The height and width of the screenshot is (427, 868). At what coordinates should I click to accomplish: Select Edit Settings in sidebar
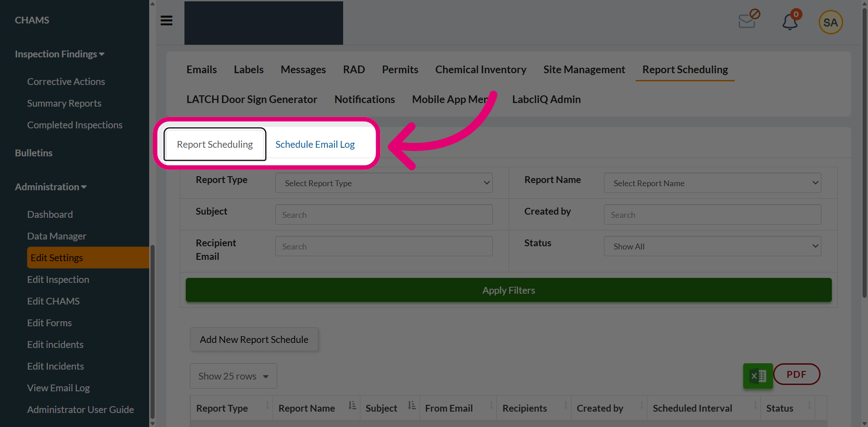88,258
